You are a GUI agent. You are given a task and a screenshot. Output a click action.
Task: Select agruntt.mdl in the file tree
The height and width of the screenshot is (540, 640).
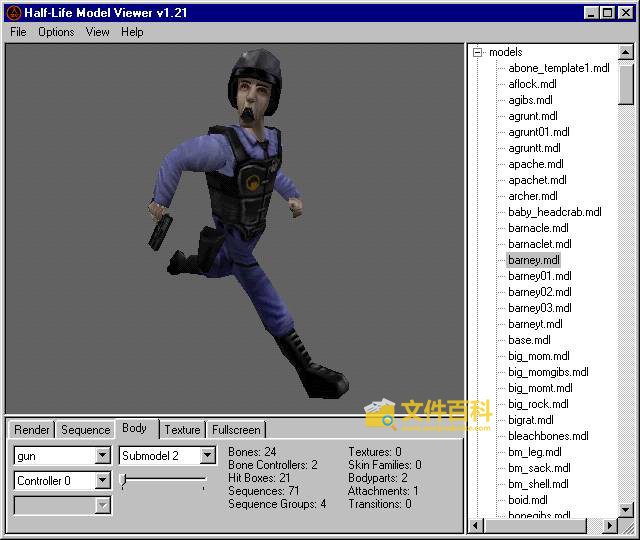(x=534, y=148)
